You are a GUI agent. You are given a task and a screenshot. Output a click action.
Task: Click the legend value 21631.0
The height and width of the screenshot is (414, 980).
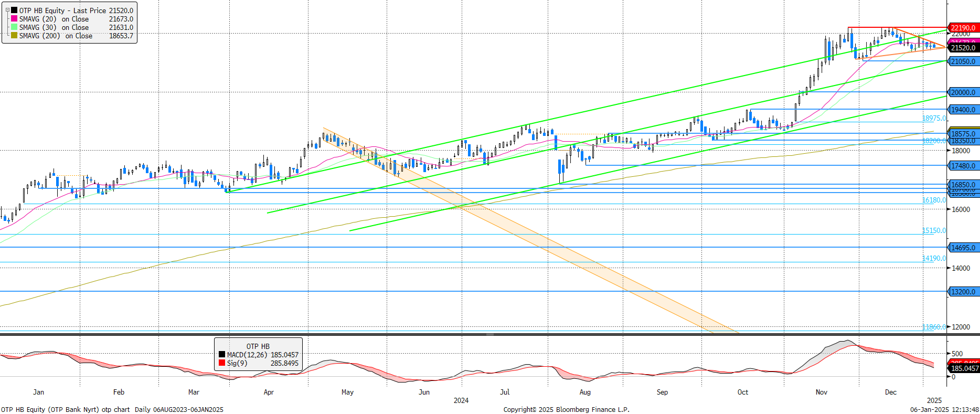pyautogui.click(x=121, y=27)
